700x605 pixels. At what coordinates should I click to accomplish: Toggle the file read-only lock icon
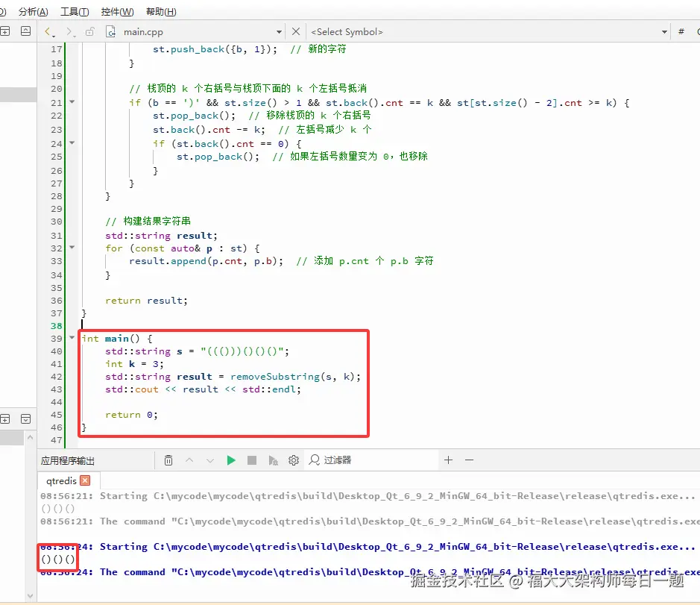pyautogui.click(x=89, y=31)
